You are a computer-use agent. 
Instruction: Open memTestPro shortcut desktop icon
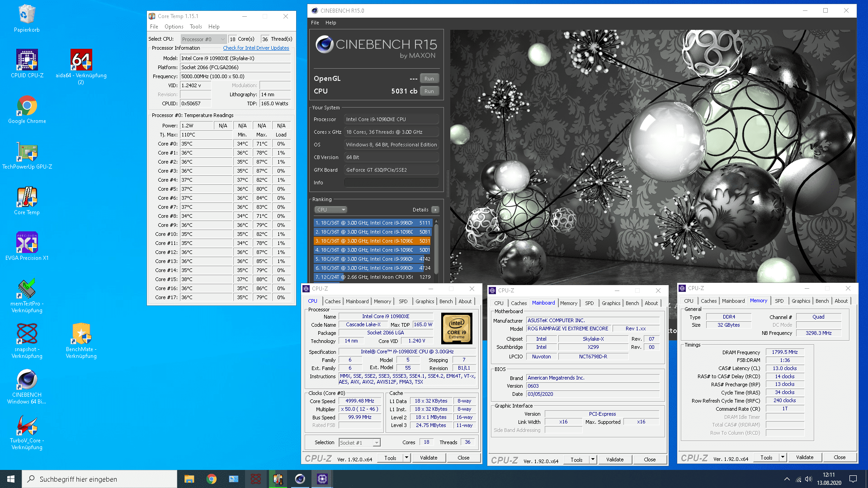tap(27, 295)
